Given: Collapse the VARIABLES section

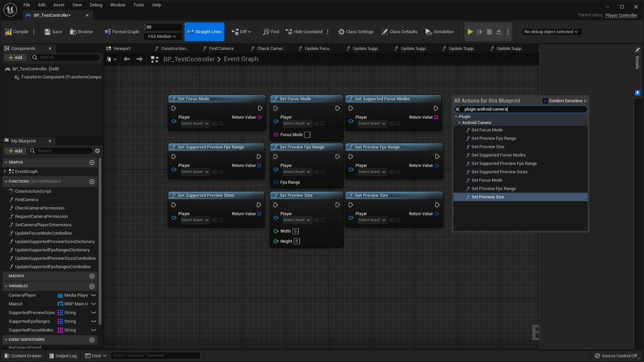Looking at the screenshot, I should (6, 286).
